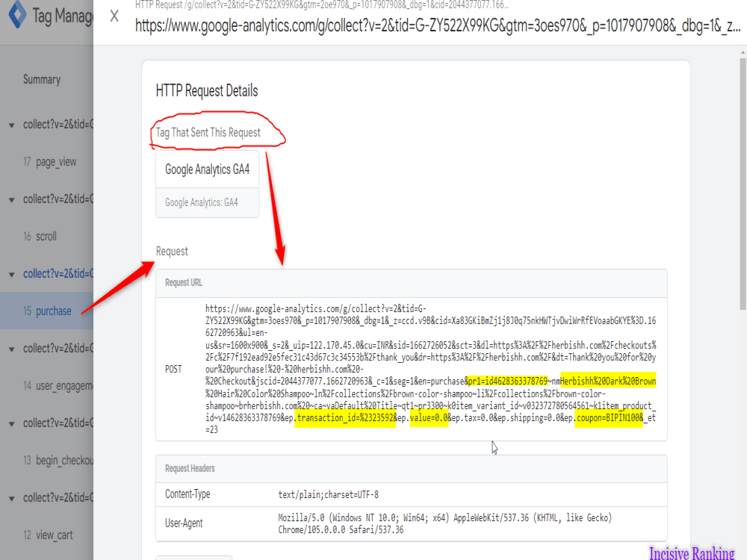Click the Mozilla/5.0 user agent value
Screen dimensions: 747x560
(444, 524)
